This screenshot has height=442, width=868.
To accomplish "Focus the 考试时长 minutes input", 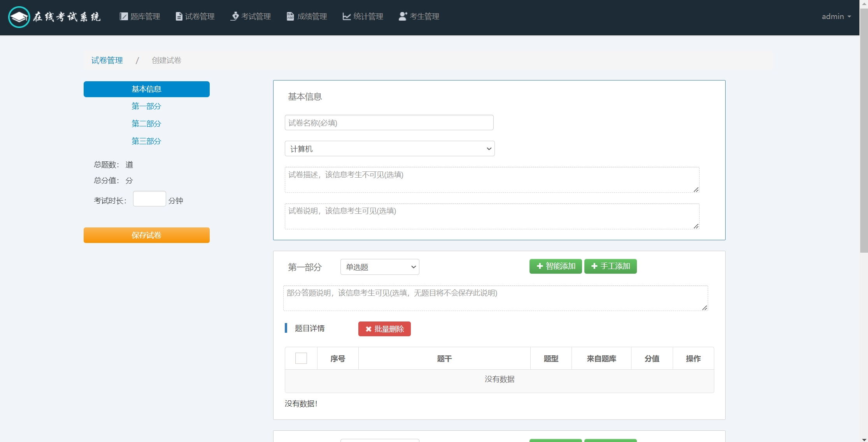I will 149,199.
